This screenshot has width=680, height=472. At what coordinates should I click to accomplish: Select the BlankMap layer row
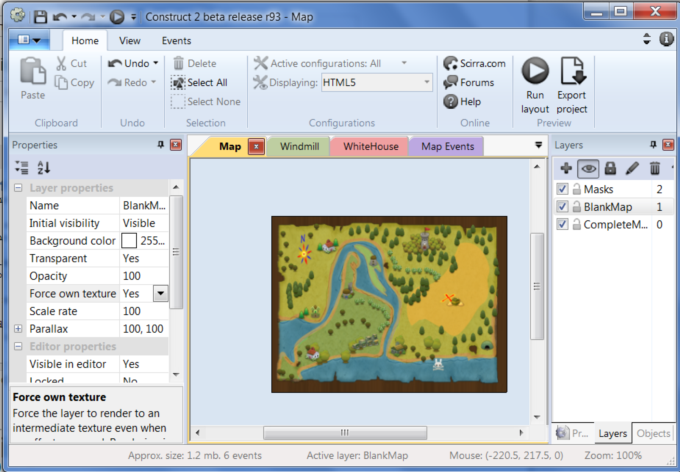(614, 207)
